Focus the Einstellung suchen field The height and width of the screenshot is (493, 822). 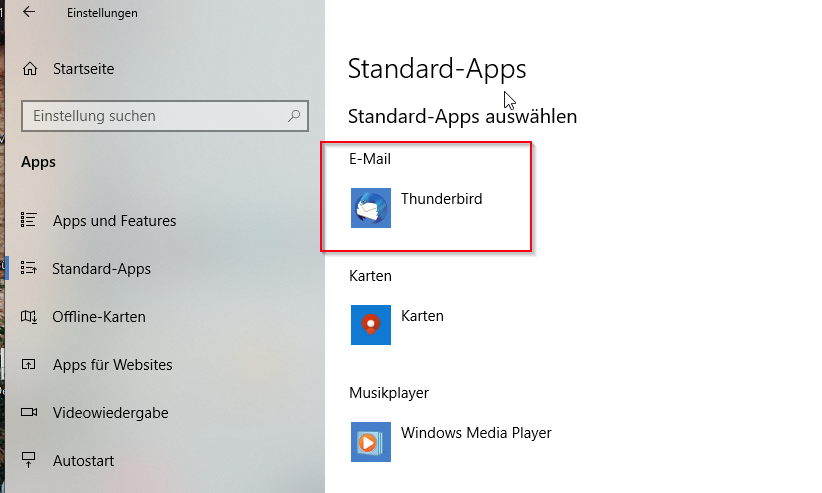pyautogui.click(x=165, y=116)
